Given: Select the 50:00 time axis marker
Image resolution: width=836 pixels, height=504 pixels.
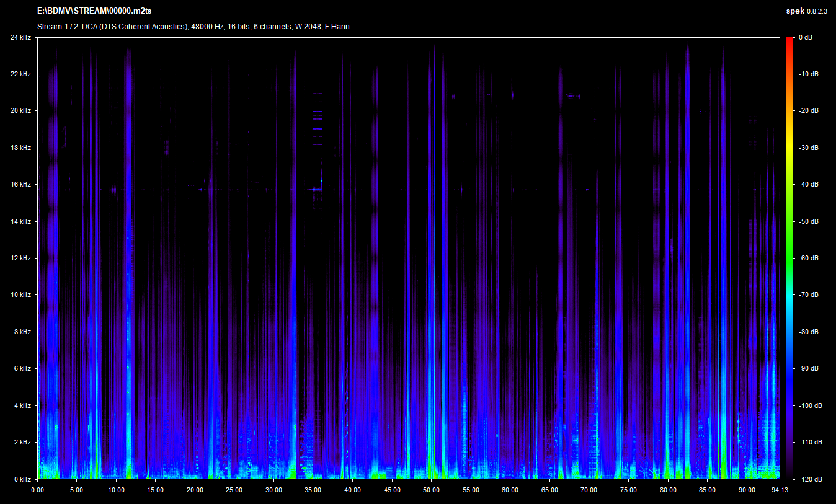Looking at the screenshot, I should click(x=431, y=490).
